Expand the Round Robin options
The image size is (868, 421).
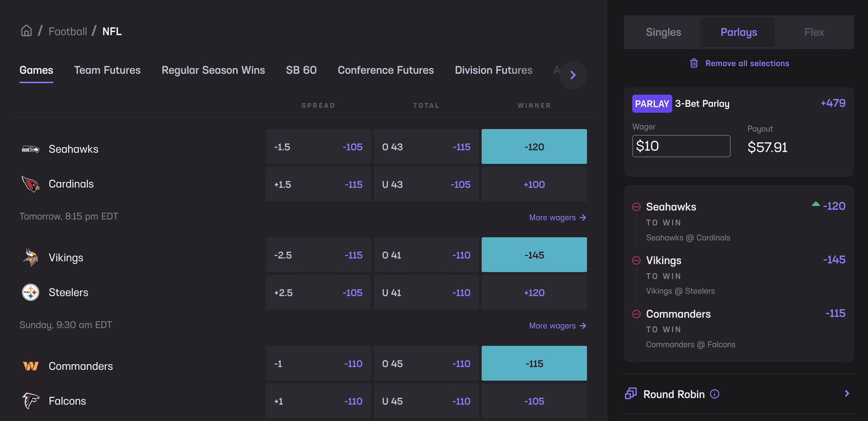(x=846, y=394)
